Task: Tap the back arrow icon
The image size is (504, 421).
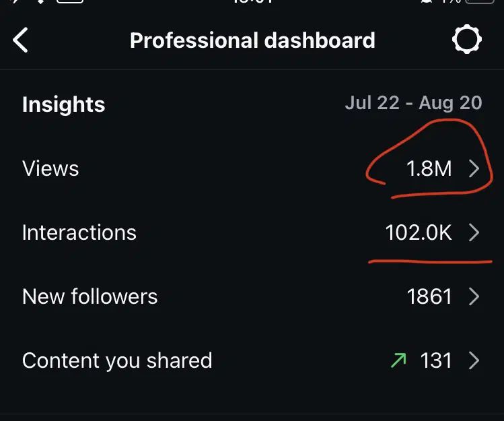Action: click(21, 40)
